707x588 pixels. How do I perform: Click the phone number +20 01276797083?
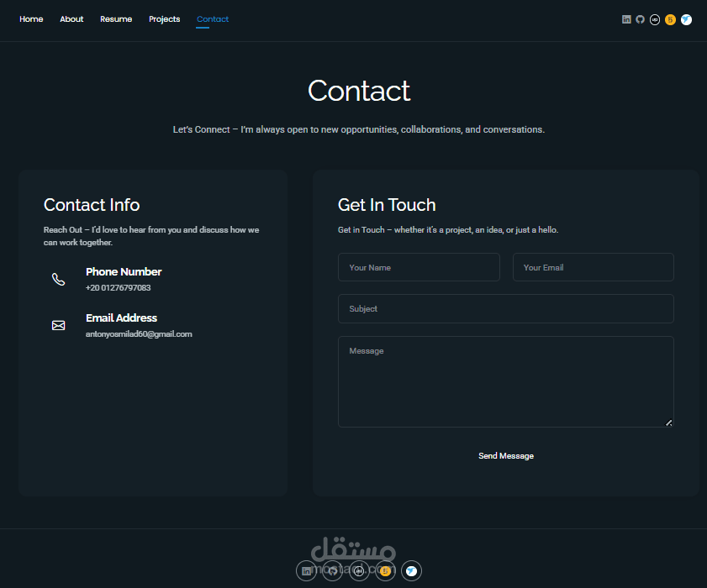119,287
